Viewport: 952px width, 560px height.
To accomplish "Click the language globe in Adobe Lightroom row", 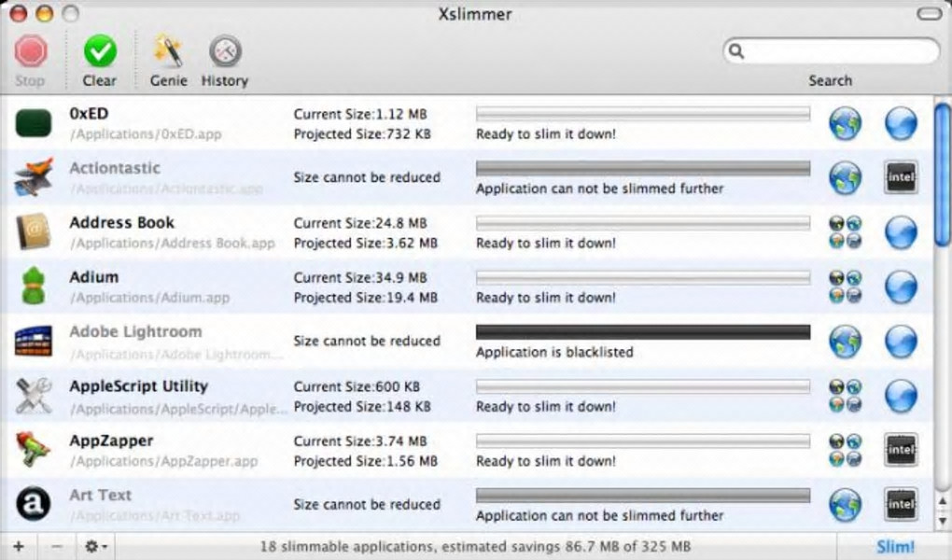I will 846,342.
